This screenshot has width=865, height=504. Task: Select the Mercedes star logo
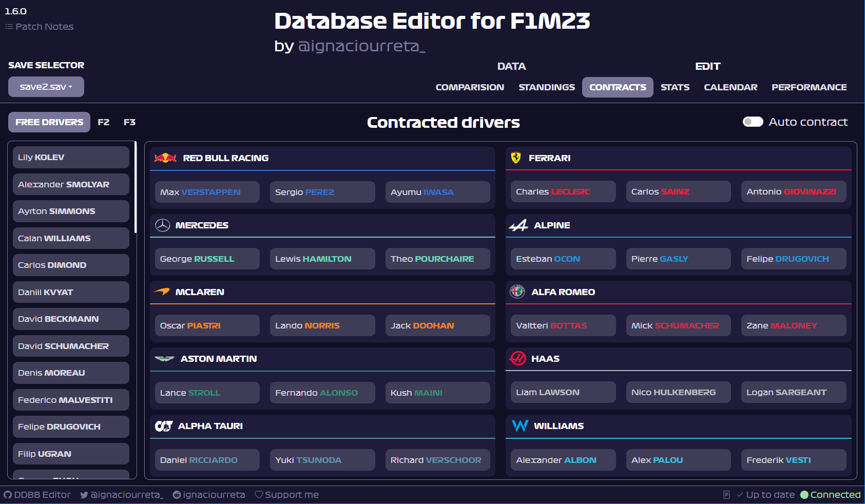click(162, 225)
